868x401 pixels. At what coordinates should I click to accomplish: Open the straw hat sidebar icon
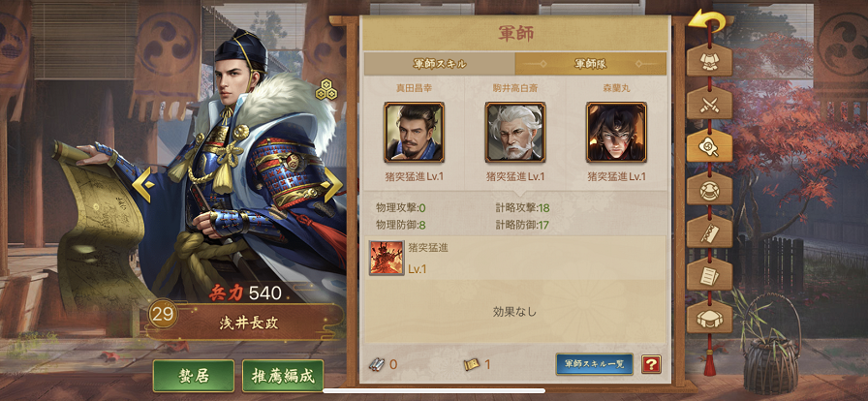[x=709, y=318]
